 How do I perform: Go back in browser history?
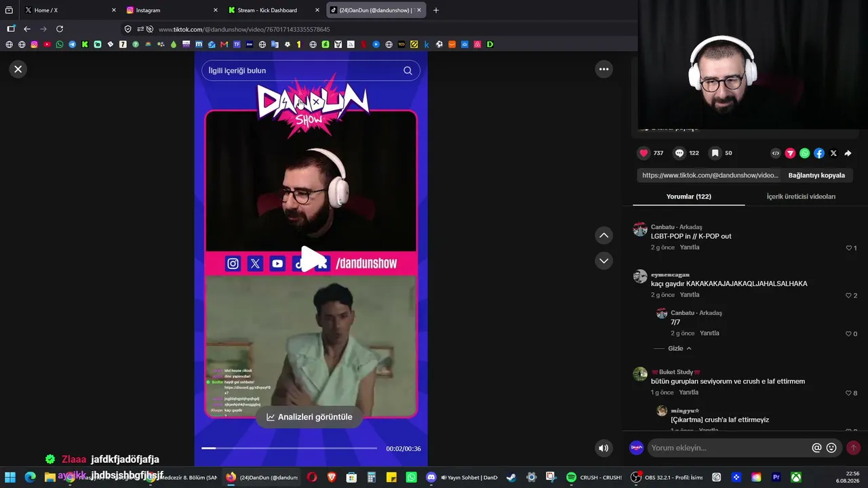(27, 29)
